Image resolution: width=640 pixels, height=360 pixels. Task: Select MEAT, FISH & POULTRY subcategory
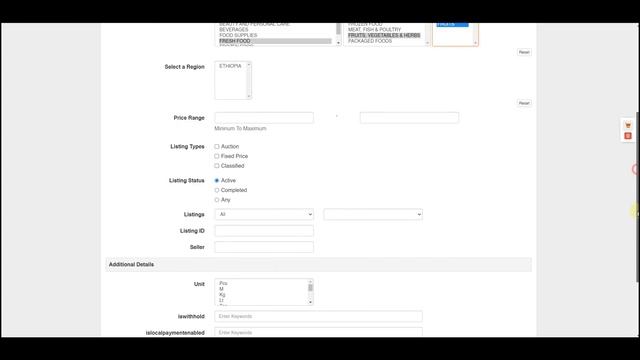tap(374, 30)
